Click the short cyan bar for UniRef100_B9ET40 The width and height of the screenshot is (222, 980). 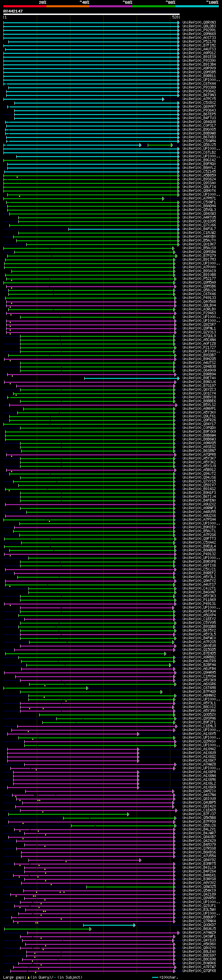pos(132,378)
